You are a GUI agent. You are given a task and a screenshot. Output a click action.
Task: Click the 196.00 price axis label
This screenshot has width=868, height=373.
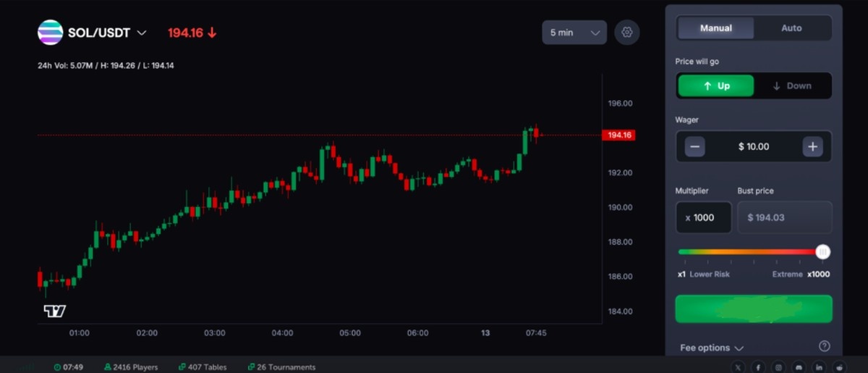(621, 104)
